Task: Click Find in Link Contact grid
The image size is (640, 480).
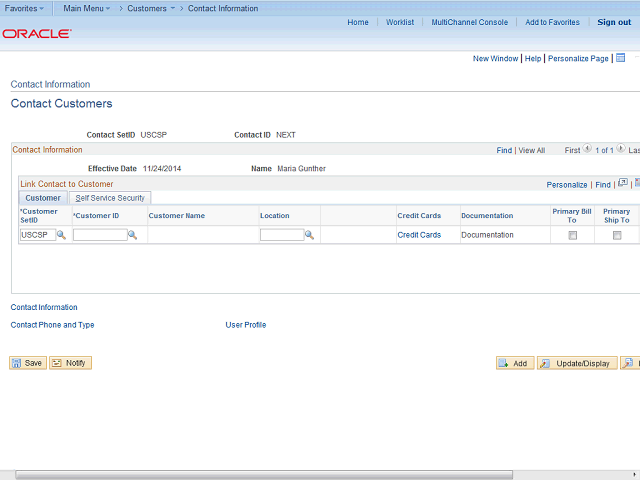Action: point(603,185)
